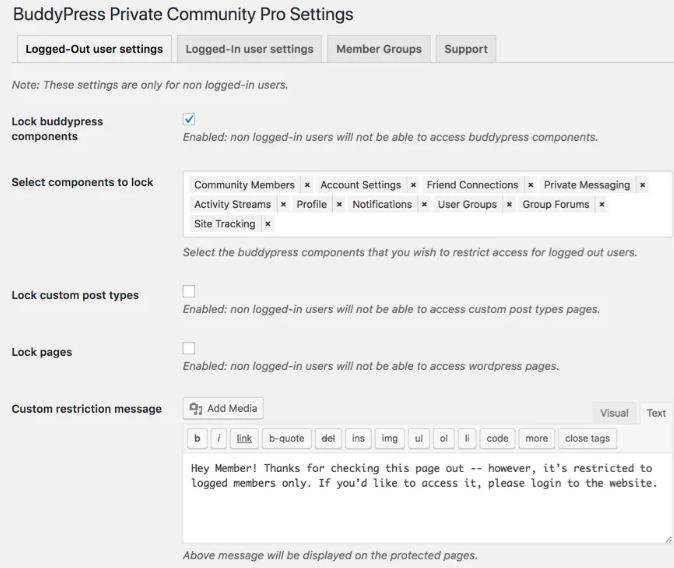Click the Profile tag label
Screen dimensions: 674x568
click(312, 204)
